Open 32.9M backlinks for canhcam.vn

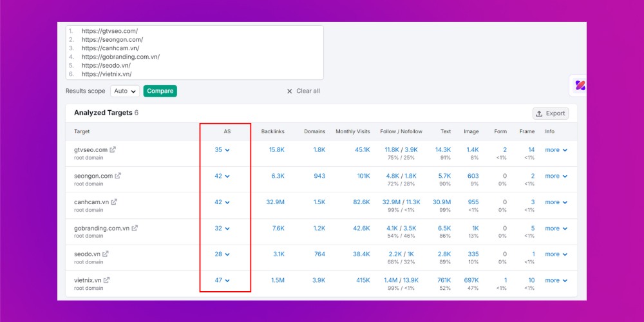tap(275, 202)
